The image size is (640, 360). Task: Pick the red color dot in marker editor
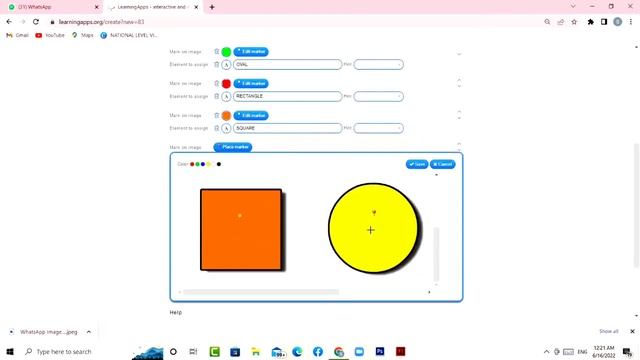[192, 164]
